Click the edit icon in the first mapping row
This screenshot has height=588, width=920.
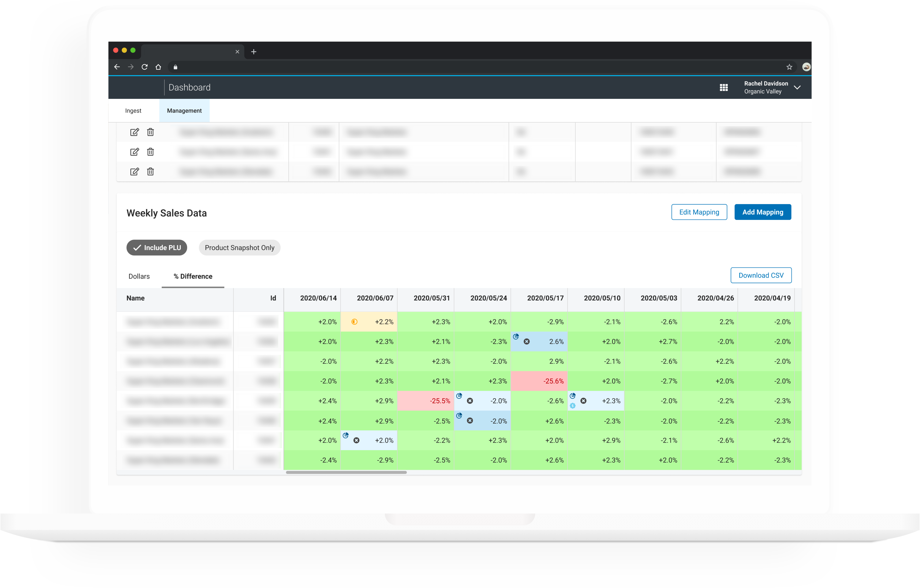pyautogui.click(x=134, y=132)
